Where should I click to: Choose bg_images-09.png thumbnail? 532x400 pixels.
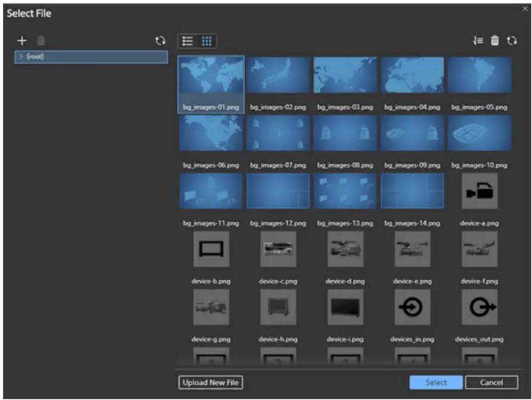click(x=413, y=133)
